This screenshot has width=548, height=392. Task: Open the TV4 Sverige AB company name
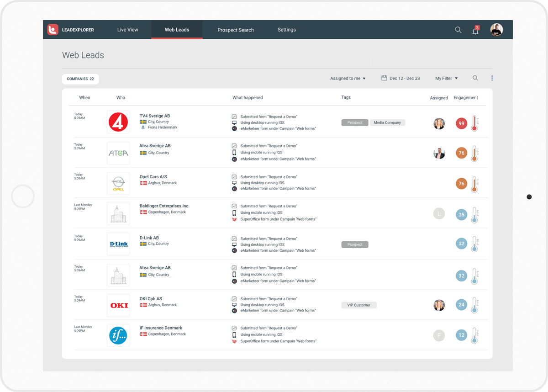(155, 116)
